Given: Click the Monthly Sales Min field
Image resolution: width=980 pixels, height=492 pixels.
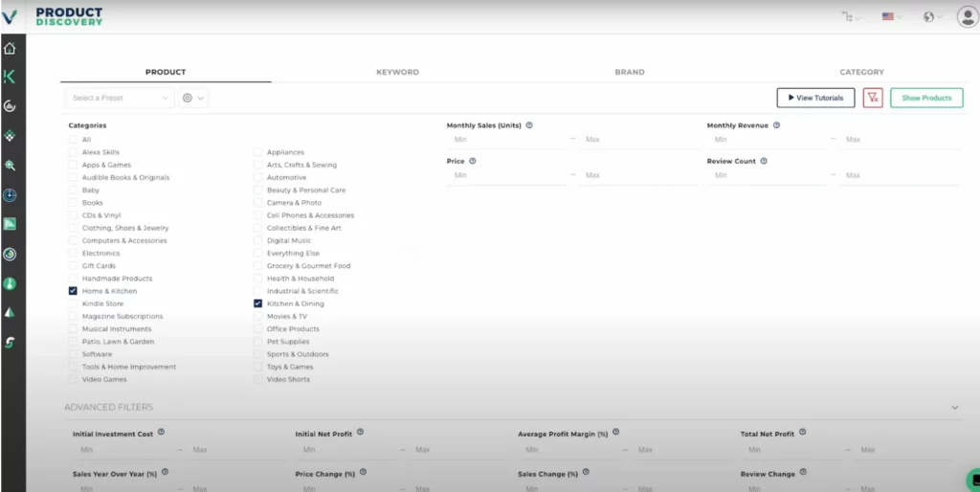Looking at the screenshot, I should pyautogui.click(x=508, y=140).
